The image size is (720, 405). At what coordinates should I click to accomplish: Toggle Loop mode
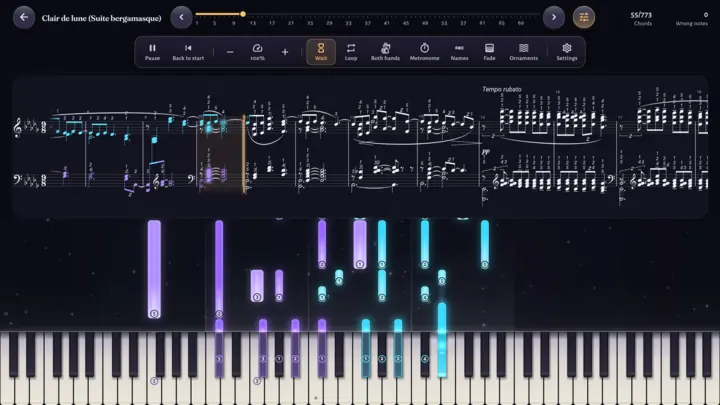tap(351, 52)
